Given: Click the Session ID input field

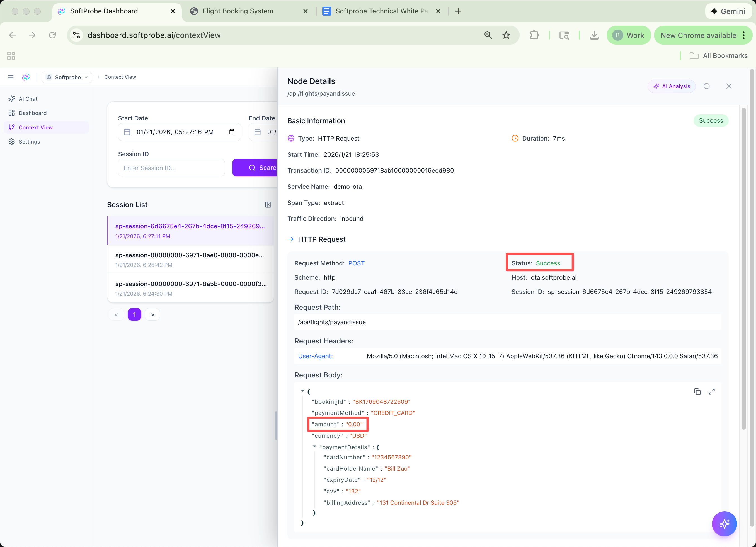Looking at the screenshot, I should 171,168.
